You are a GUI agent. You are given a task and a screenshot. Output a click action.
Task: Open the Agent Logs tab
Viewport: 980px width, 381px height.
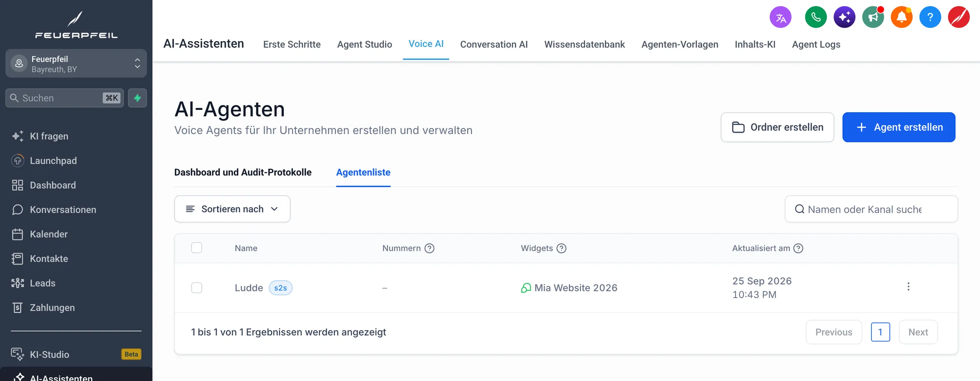pyautogui.click(x=816, y=45)
